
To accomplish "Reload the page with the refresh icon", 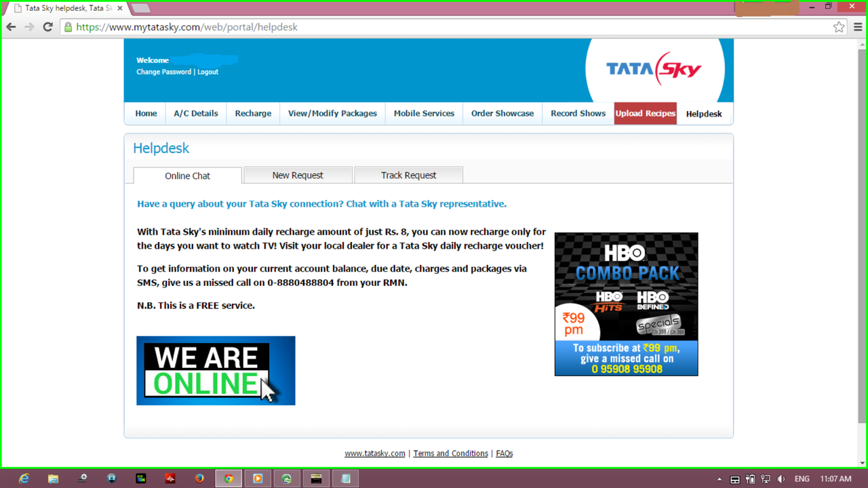I will coord(47,27).
